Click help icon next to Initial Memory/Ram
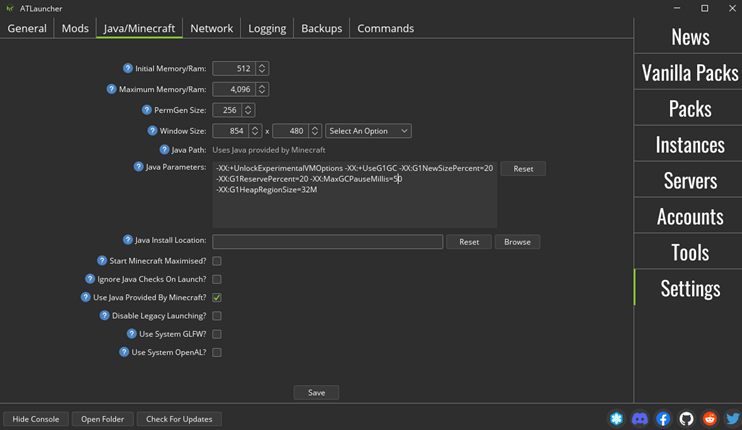This screenshot has height=430, width=742. pyautogui.click(x=128, y=69)
